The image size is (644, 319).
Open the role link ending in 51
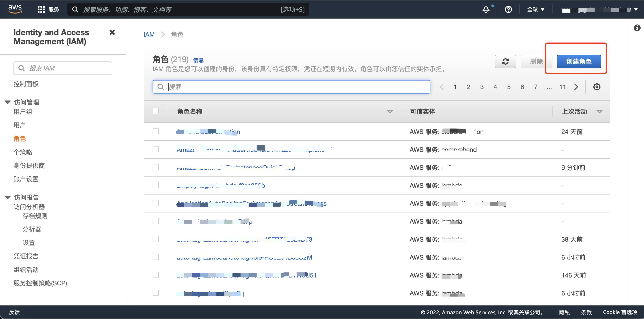tap(246, 275)
